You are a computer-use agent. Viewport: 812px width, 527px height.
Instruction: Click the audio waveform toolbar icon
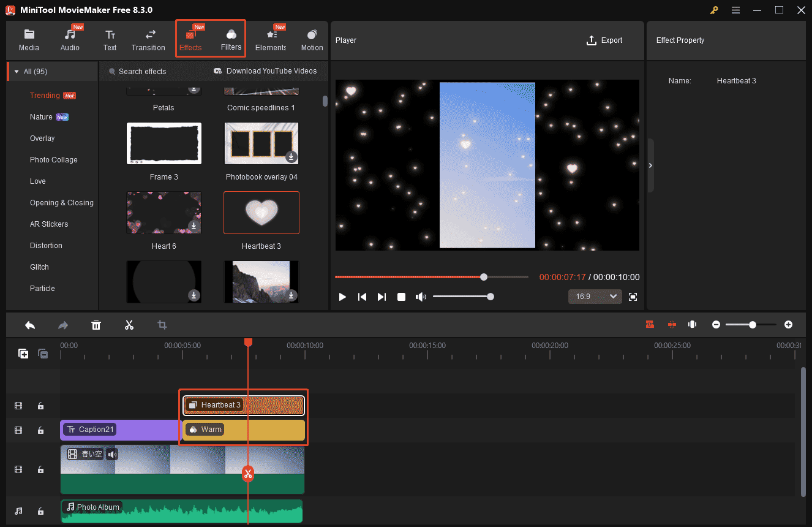tap(693, 325)
